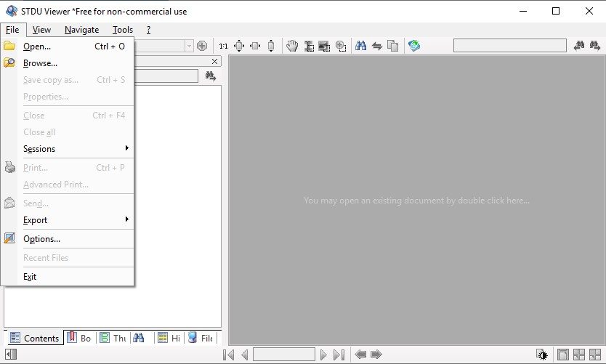Open the zoom level dropdown arrow
Image resolution: width=606 pixels, height=364 pixels.
(x=190, y=46)
